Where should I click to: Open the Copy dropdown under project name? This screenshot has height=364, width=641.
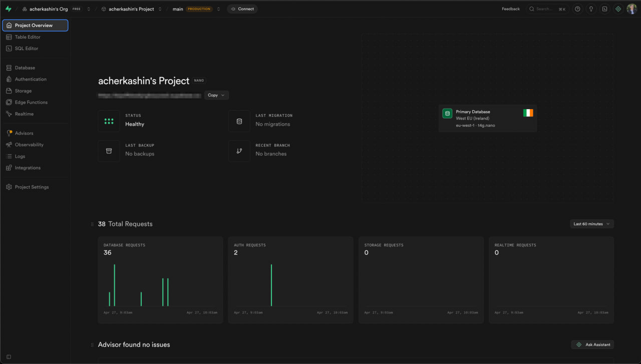(216, 95)
